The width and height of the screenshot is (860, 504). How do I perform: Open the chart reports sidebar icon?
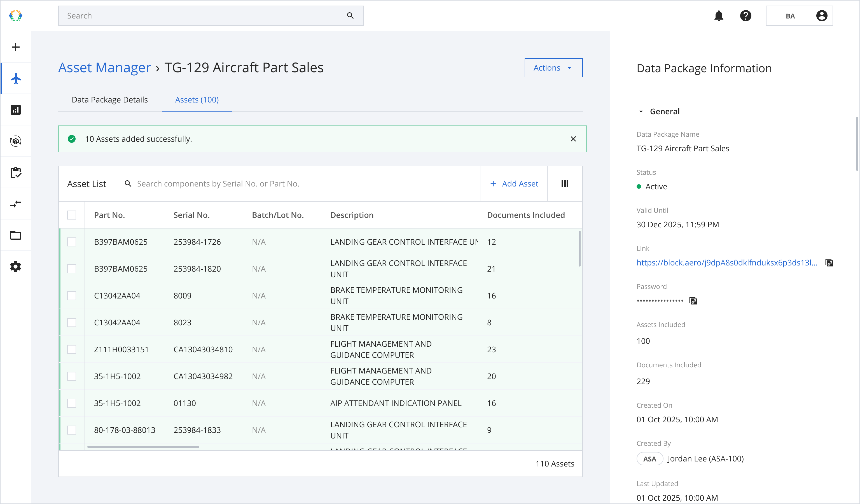click(x=16, y=110)
